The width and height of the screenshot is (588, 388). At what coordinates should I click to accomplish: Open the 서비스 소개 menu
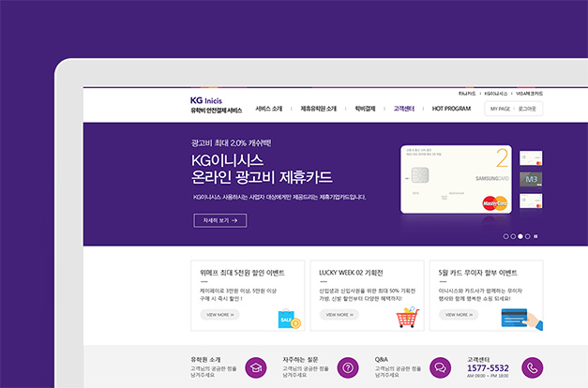click(268, 109)
